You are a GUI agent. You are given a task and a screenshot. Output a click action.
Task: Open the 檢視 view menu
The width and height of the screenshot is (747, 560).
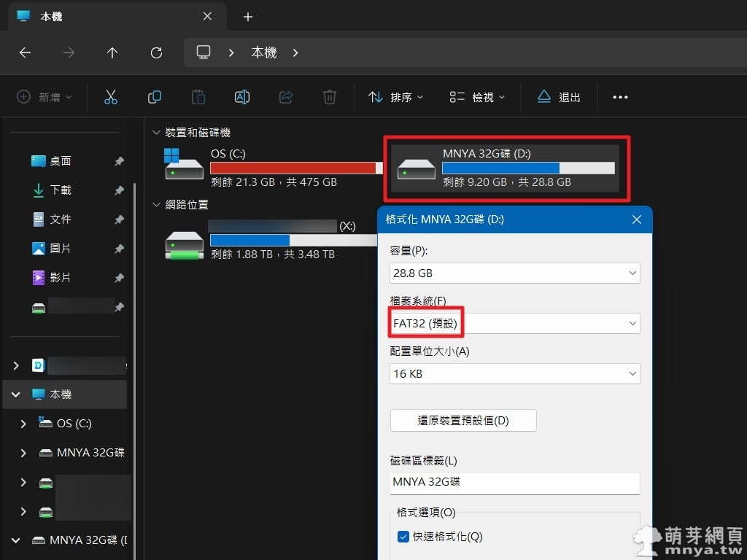478,97
